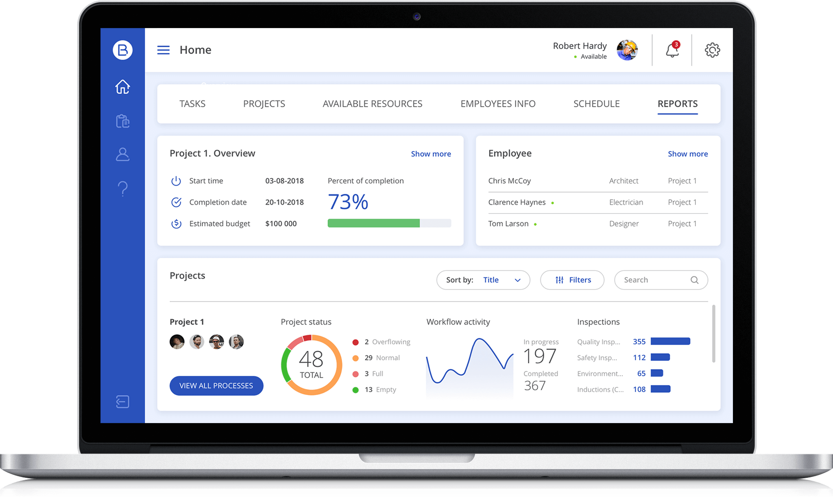833x504 pixels.
Task: Click the Search input field
Action: (x=659, y=279)
